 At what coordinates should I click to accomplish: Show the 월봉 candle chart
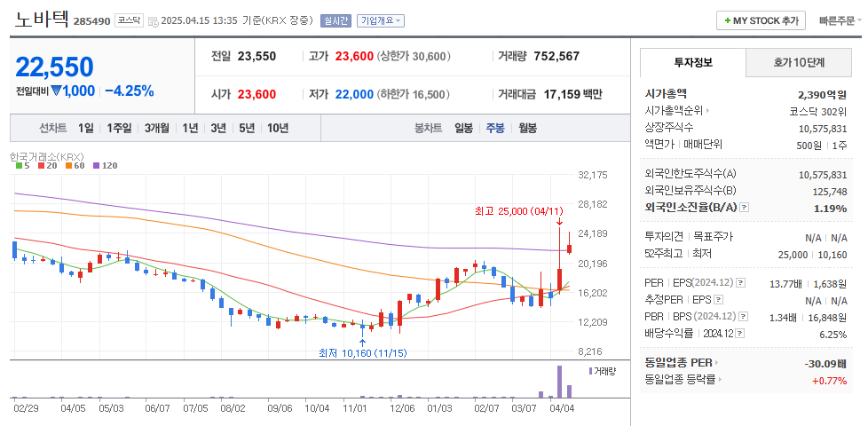[527, 129]
